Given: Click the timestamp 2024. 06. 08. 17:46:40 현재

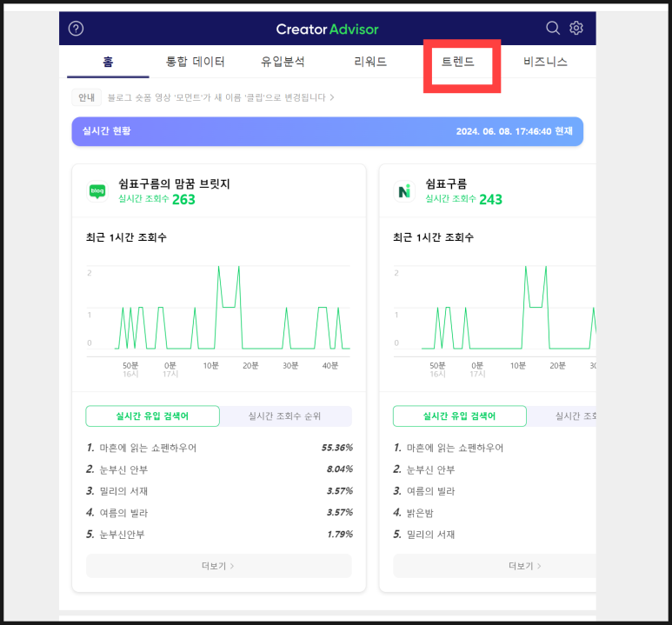Looking at the screenshot, I should 515,131.
